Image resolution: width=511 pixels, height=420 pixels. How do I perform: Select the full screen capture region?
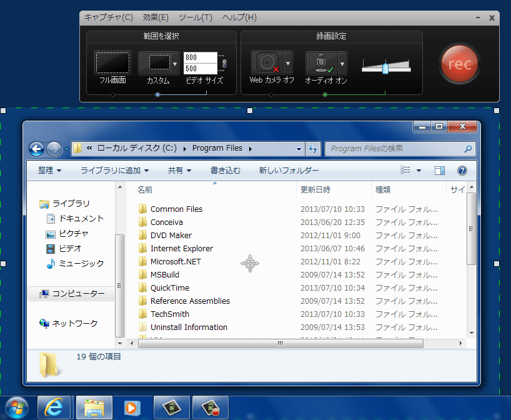pyautogui.click(x=113, y=62)
